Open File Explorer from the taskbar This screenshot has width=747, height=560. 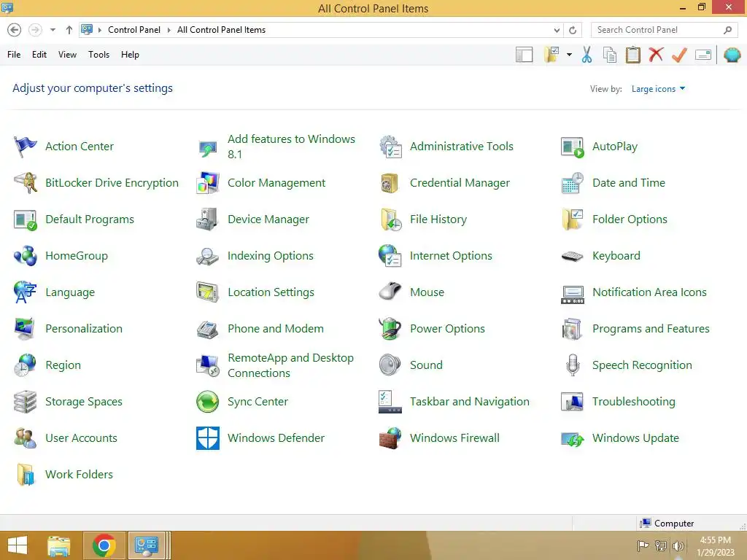pos(58,545)
